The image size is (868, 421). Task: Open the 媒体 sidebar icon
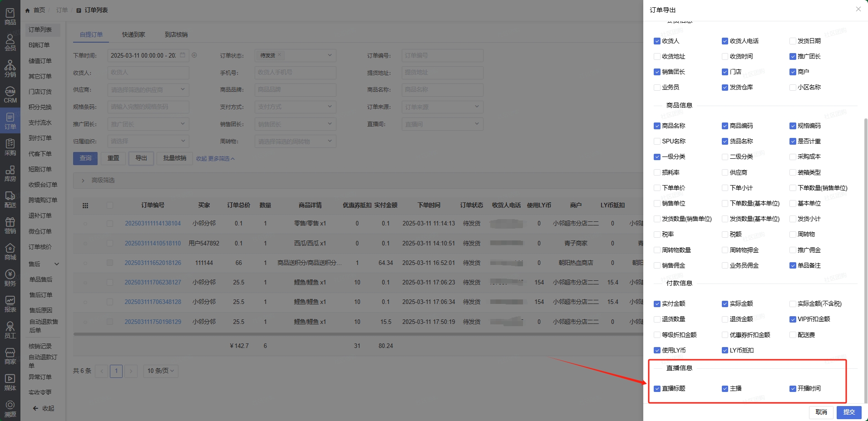tap(10, 382)
